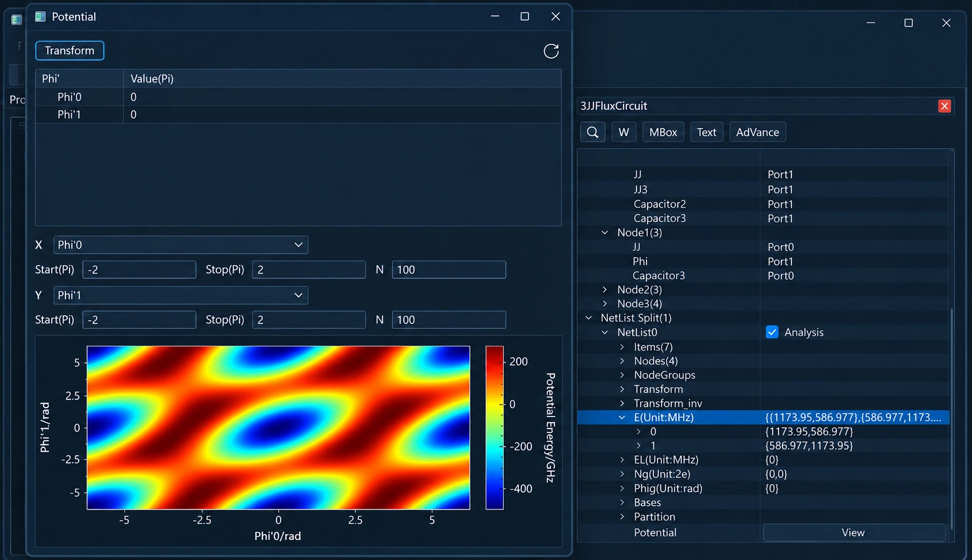
Task: Click the X Start(Pi) input field
Action: click(139, 270)
